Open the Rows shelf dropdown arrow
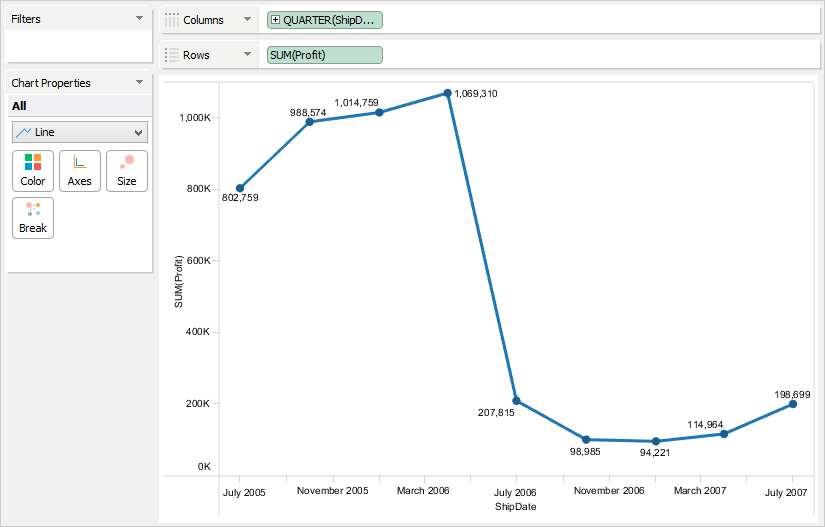This screenshot has height=527, width=825. (x=247, y=55)
